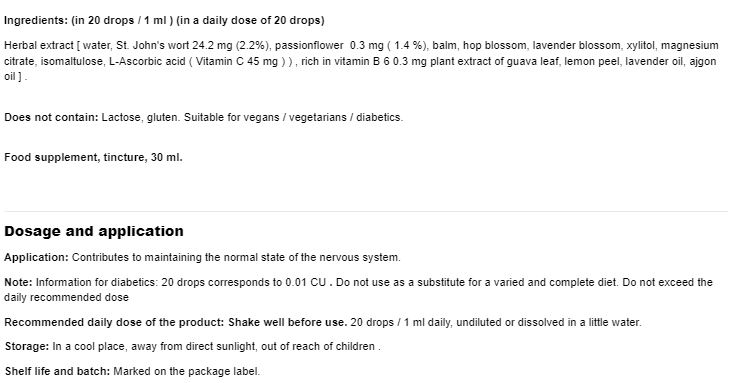Click the 'Application:' label
Image resolution: width=731 pixels, height=383 pixels.
coord(36,257)
